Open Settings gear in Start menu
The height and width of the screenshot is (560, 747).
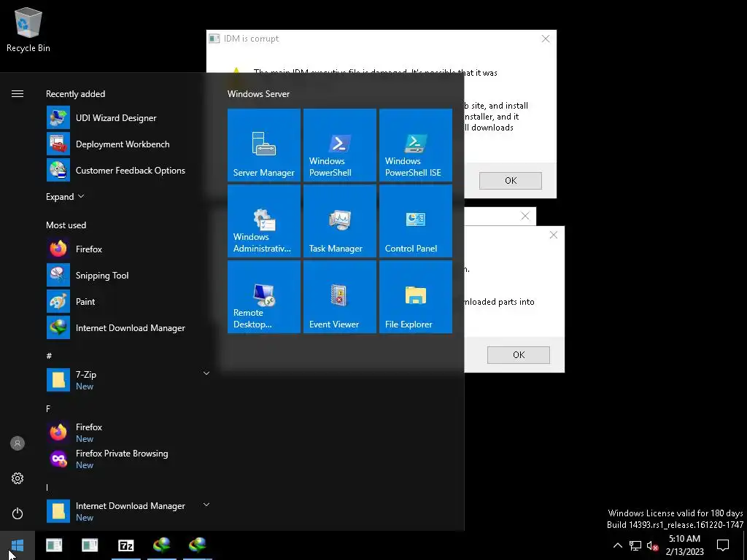(x=18, y=478)
